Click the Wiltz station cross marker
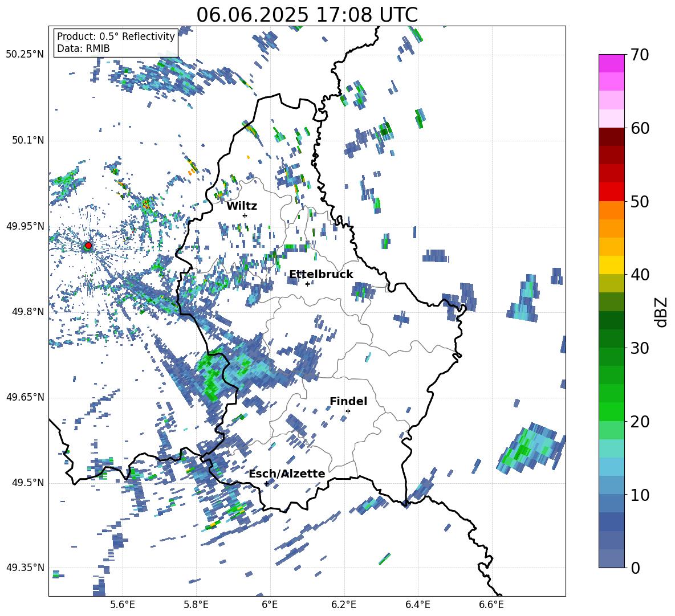 pos(245,215)
